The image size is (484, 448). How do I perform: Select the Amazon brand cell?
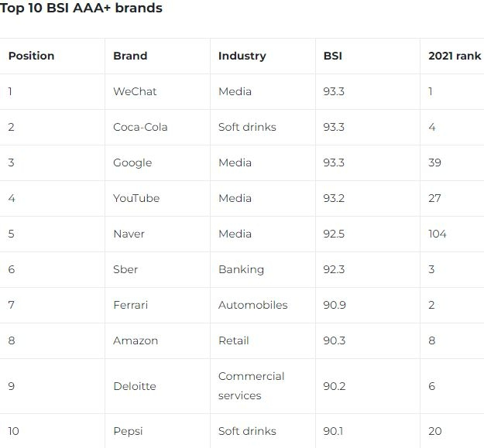click(136, 340)
